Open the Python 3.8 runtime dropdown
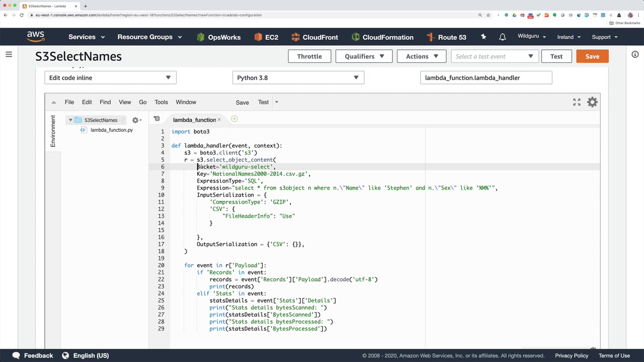Viewport: 644px width, 362px height. pos(298,78)
